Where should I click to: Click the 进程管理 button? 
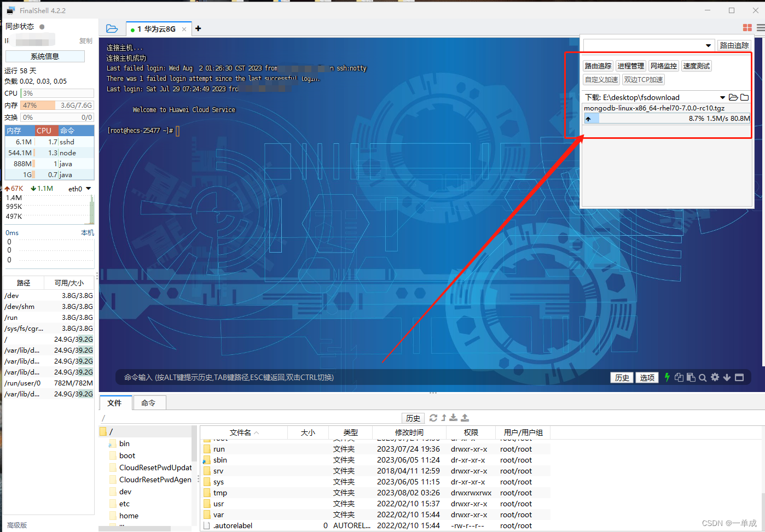coord(631,66)
